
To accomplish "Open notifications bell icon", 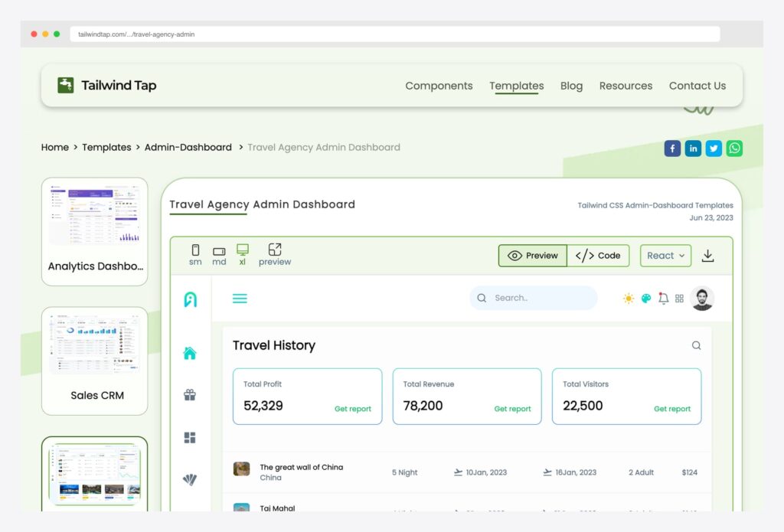I will 663,298.
